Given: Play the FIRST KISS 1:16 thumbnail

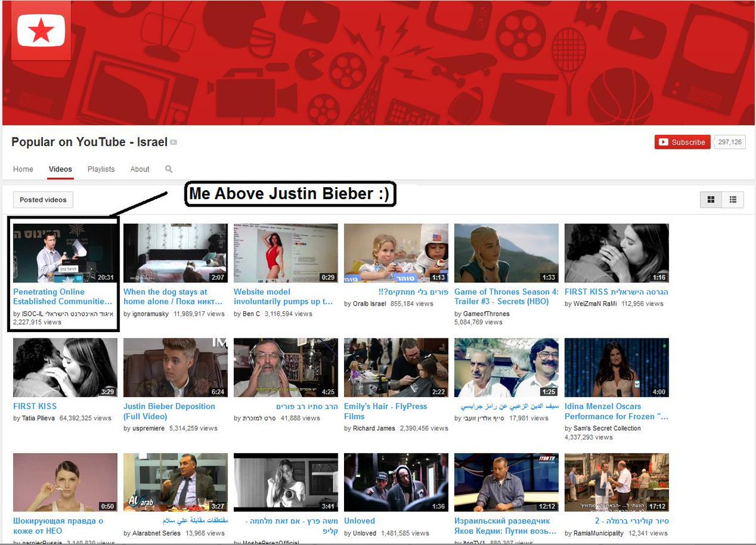Looking at the screenshot, I should point(617,253).
